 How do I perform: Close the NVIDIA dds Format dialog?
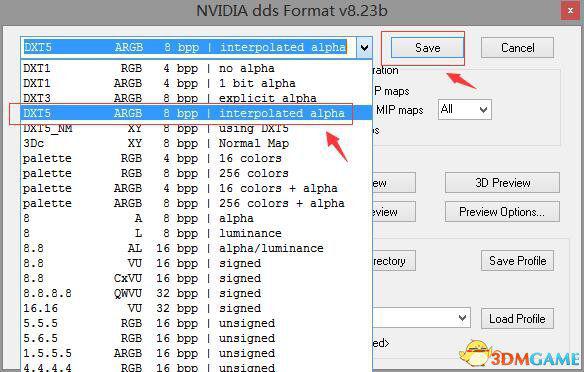click(570, 10)
